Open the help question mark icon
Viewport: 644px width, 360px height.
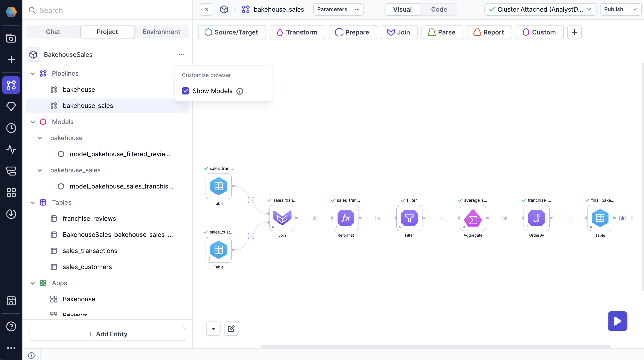[x=11, y=326]
